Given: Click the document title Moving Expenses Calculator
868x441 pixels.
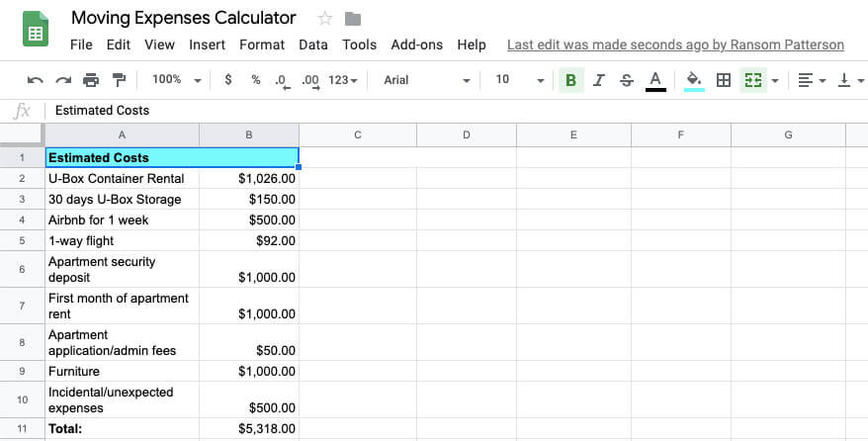Looking at the screenshot, I should [x=184, y=18].
